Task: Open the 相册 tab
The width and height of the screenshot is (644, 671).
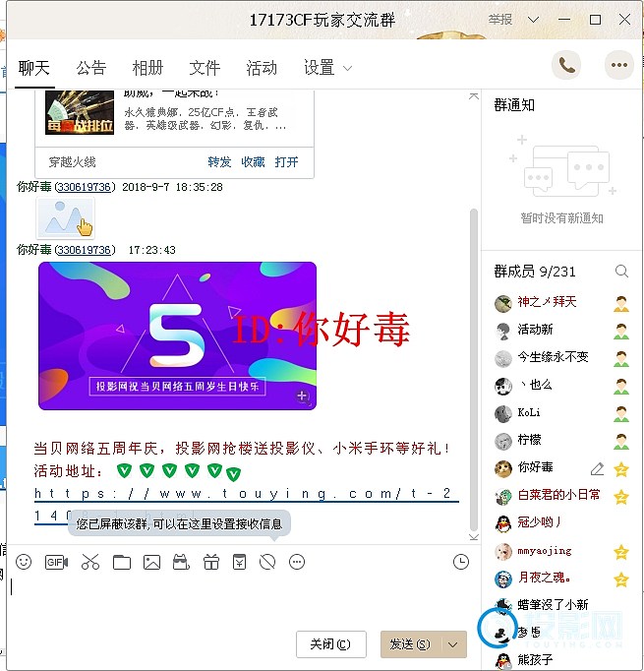Action: coord(147,68)
